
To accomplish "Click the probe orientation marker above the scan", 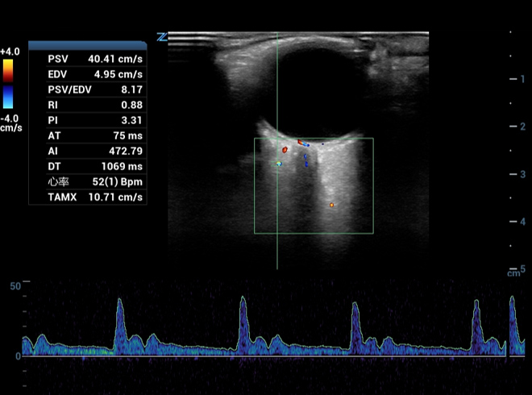I will pyautogui.click(x=162, y=37).
